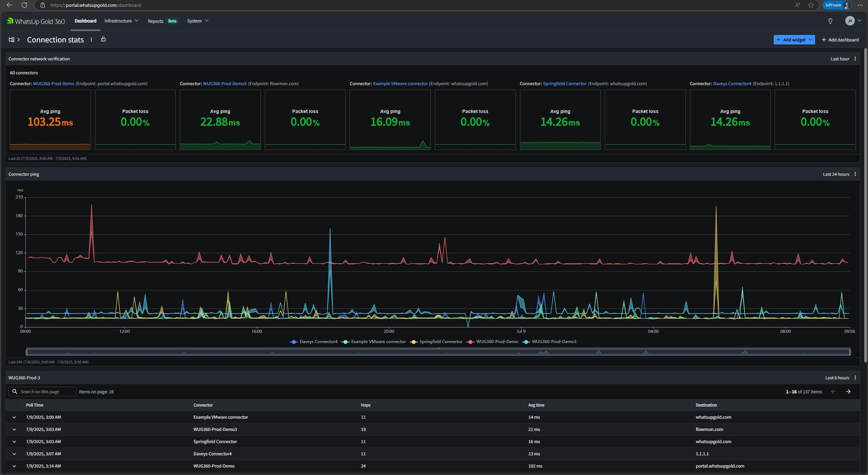This screenshot has width=868, height=475.
Task: Sort by Poll Time column header
Action: [35, 405]
